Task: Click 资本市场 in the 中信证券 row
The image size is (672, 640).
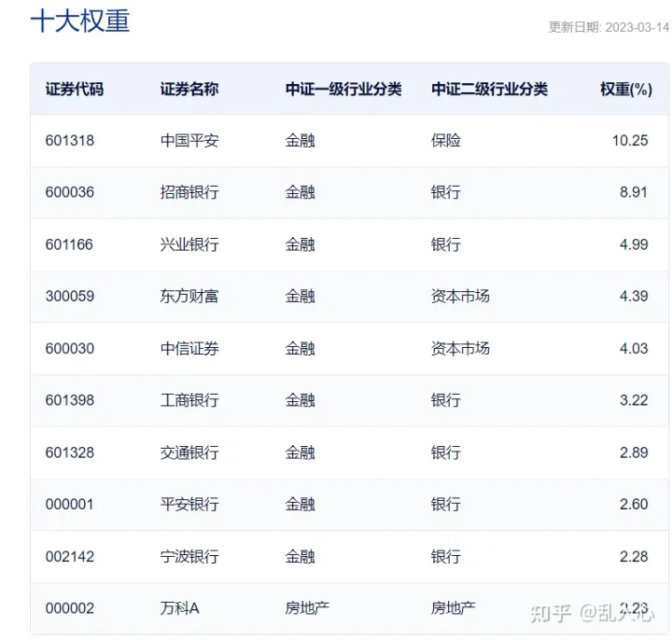Action: pos(460,349)
